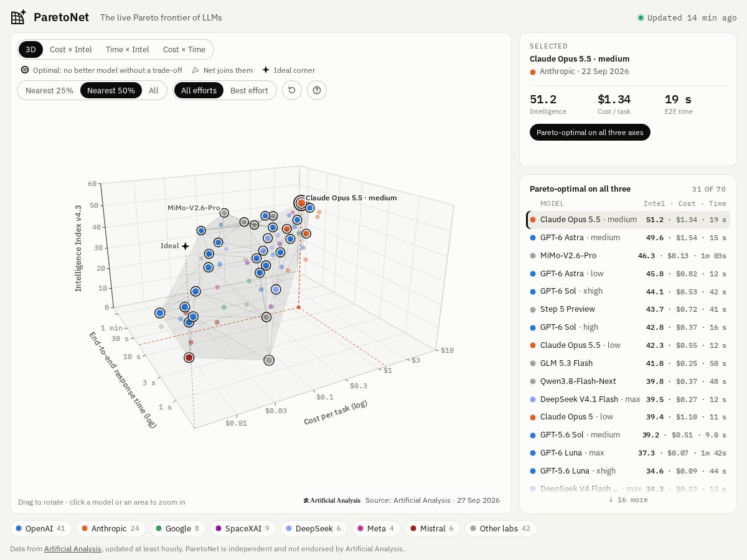Select GLM 5.3 Flash row

628,363
